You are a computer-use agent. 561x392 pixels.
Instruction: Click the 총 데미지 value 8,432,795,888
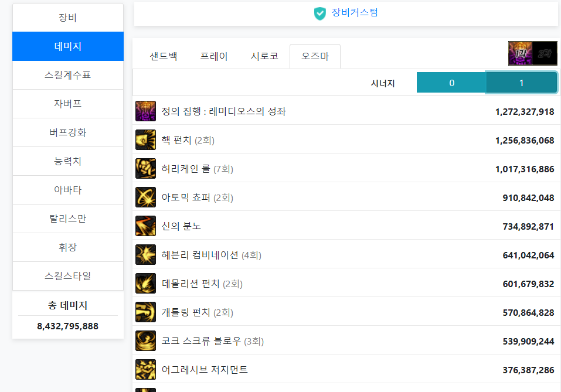[x=67, y=326]
